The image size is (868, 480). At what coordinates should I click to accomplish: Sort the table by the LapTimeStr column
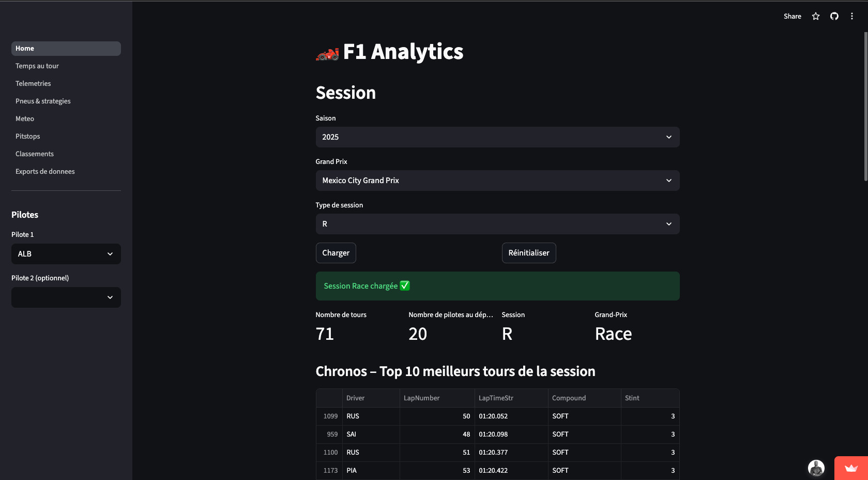(496, 398)
